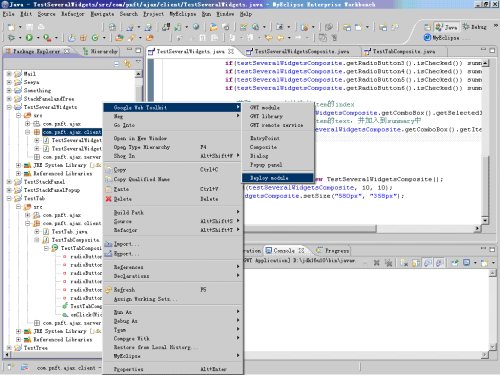Screen dimensions: 500x375
Task: Choose Deploy module in the submenu
Action: (278, 178)
